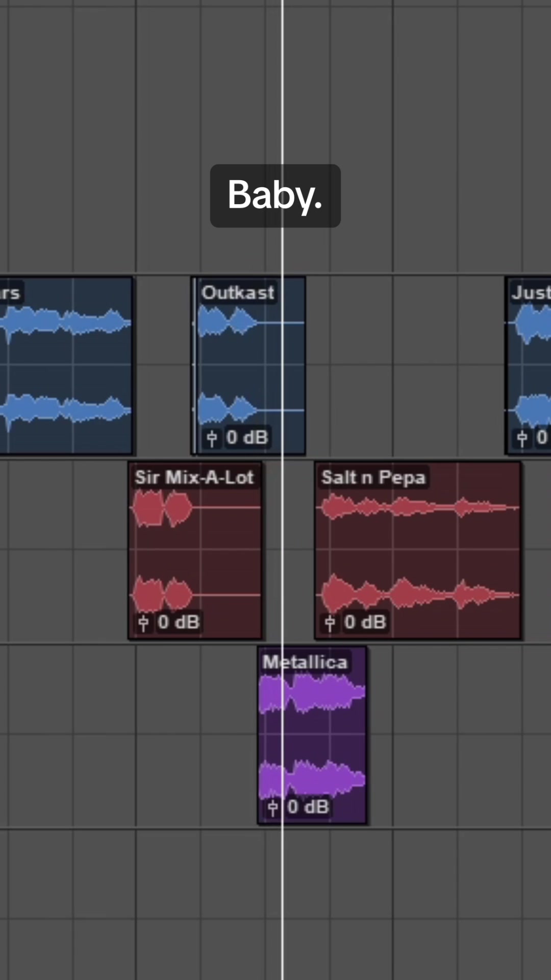
Task: Select the partially visible Just clip
Action: [528, 365]
